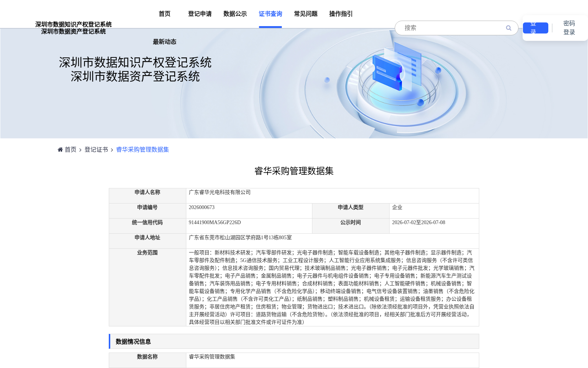
Task: Click the 业务范围 label cell
Action: coord(147,287)
